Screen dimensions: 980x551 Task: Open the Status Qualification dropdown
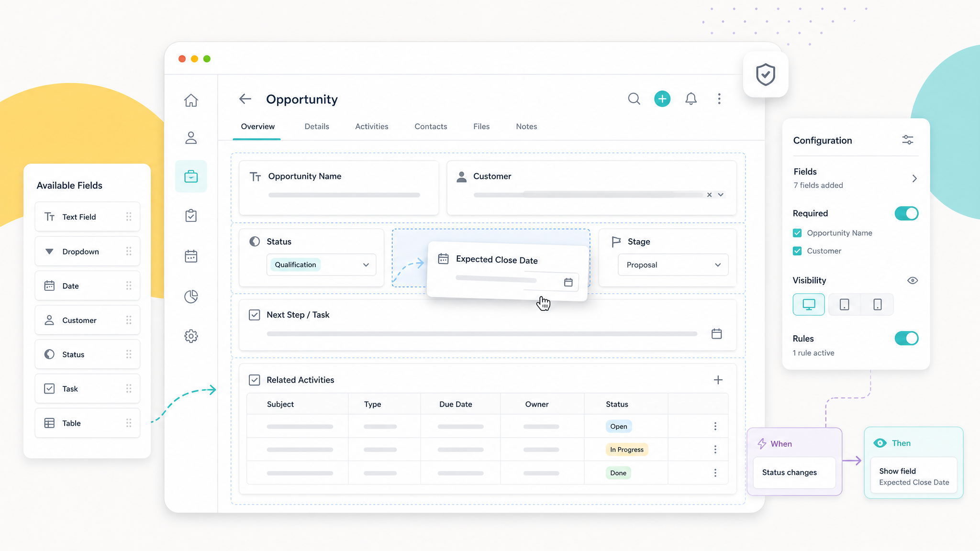point(321,264)
